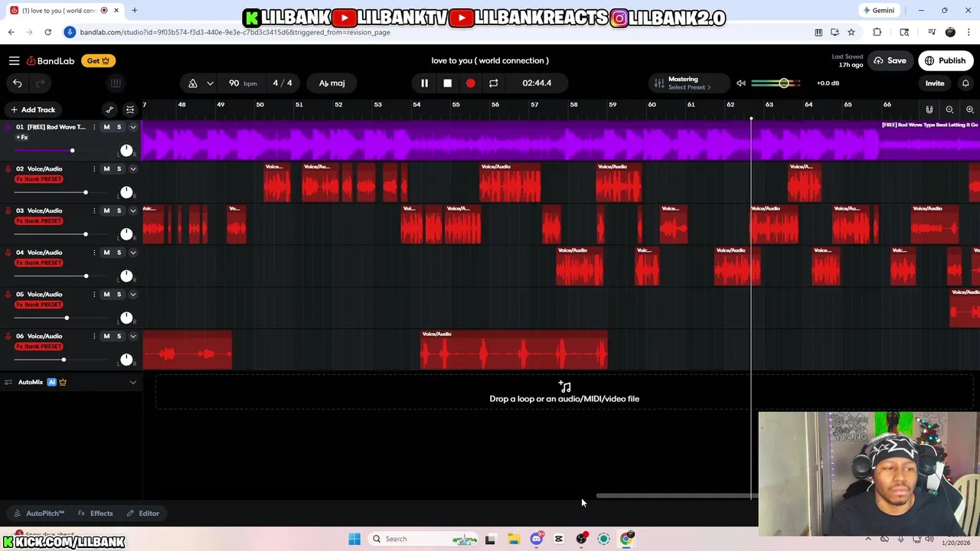
Task: Click Get membership button
Action: click(97, 60)
